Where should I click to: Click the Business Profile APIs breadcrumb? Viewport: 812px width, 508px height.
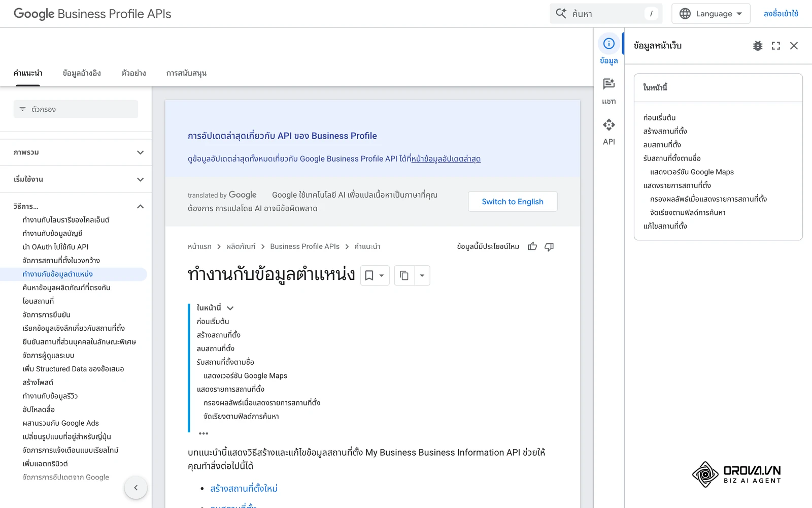[305, 246]
